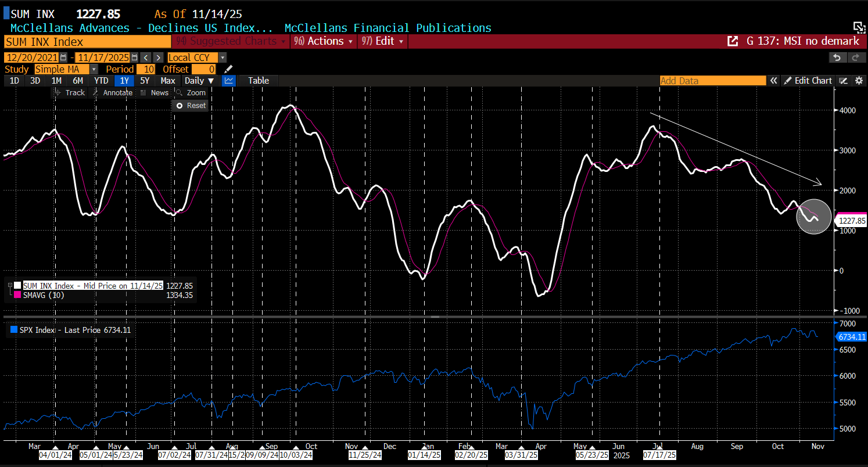Image resolution: width=868 pixels, height=467 pixels.
Task: Select the Annotate drawing tool
Action: [x=113, y=93]
